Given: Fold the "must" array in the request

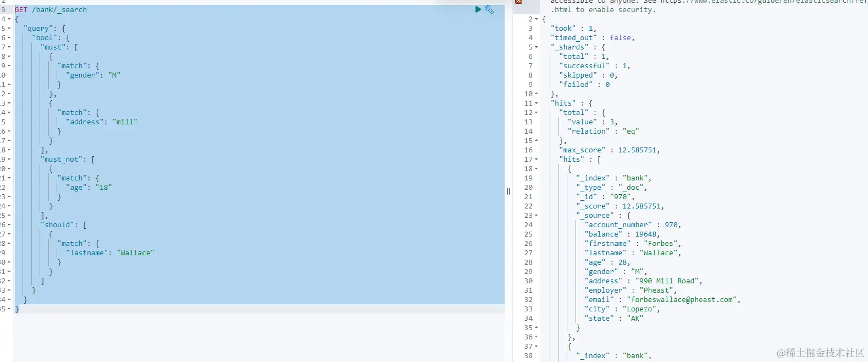Looking at the screenshot, I should (9, 47).
